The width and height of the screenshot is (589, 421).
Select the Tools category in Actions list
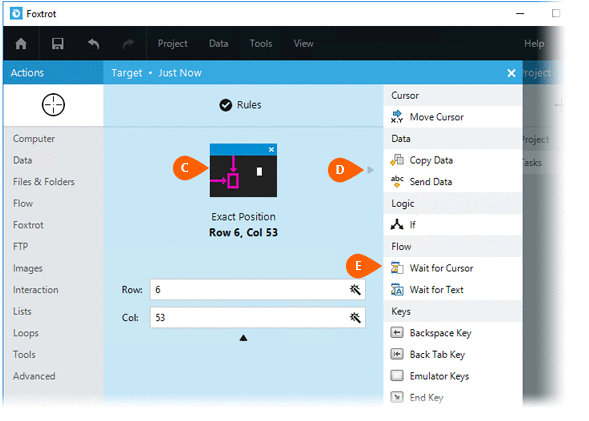click(x=24, y=355)
